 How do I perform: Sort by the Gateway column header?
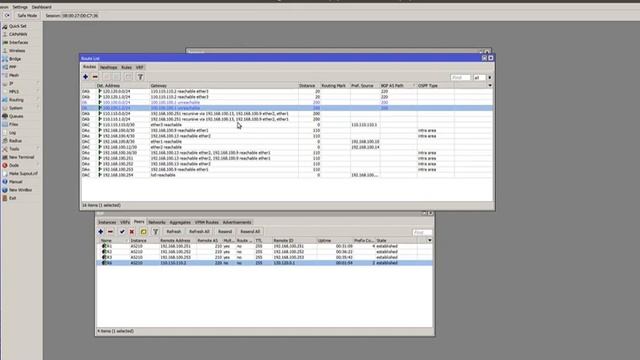pos(224,86)
